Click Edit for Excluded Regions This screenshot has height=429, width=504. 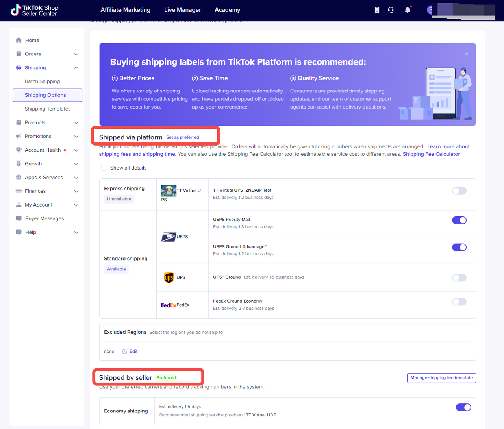tap(133, 351)
